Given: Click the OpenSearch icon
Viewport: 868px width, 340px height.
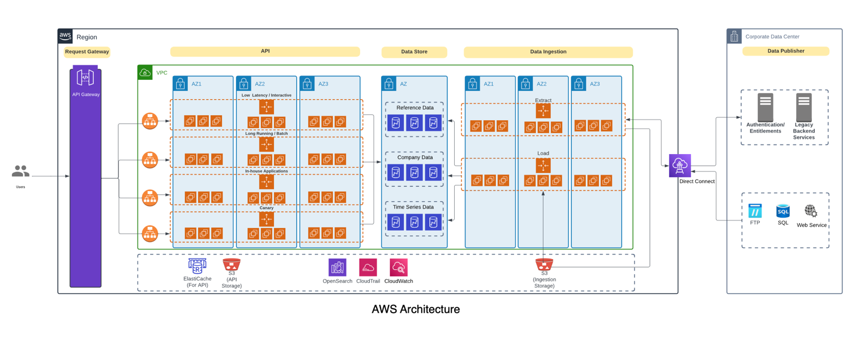Looking at the screenshot, I should tap(337, 268).
